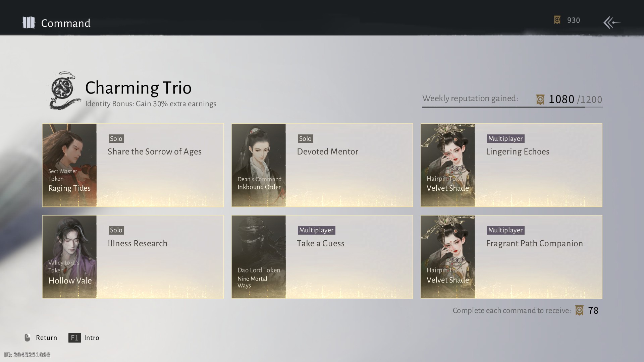Click the reward icon beside 78
This screenshot has width=644, height=362.
pos(579,310)
